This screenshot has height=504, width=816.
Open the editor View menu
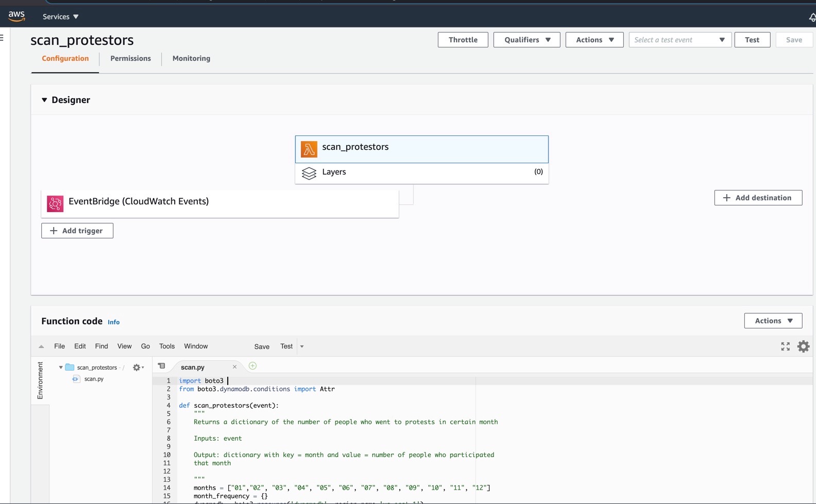124,346
